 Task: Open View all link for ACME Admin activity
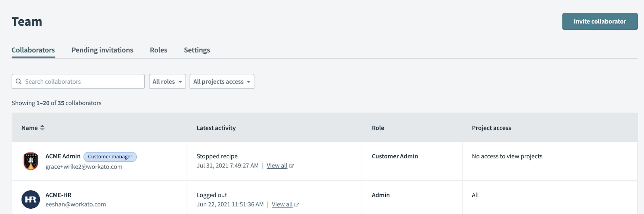(277, 165)
